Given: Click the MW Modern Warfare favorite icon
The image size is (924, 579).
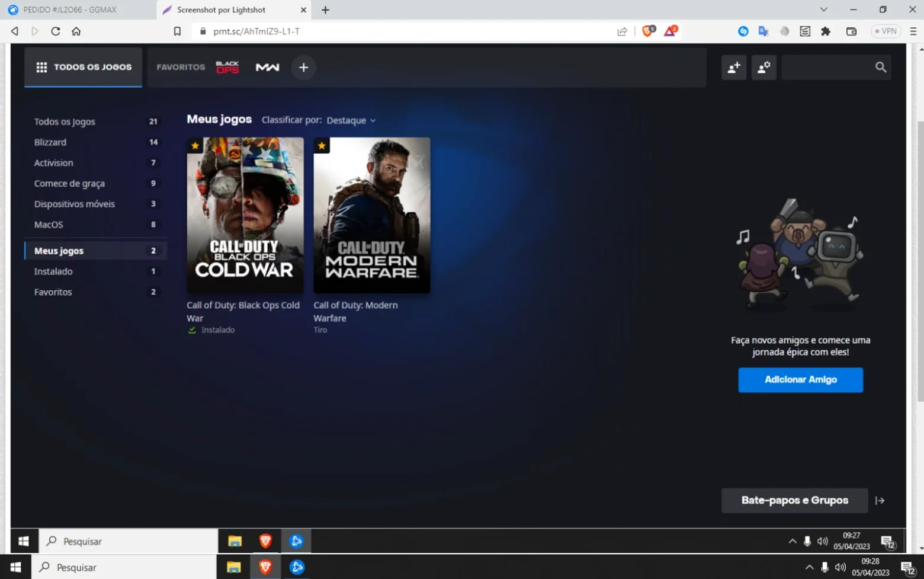Looking at the screenshot, I should click(267, 68).
